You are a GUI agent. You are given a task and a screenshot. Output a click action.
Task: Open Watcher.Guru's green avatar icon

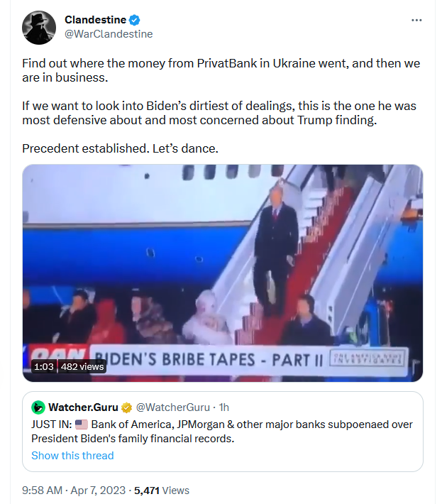[38, 407]
